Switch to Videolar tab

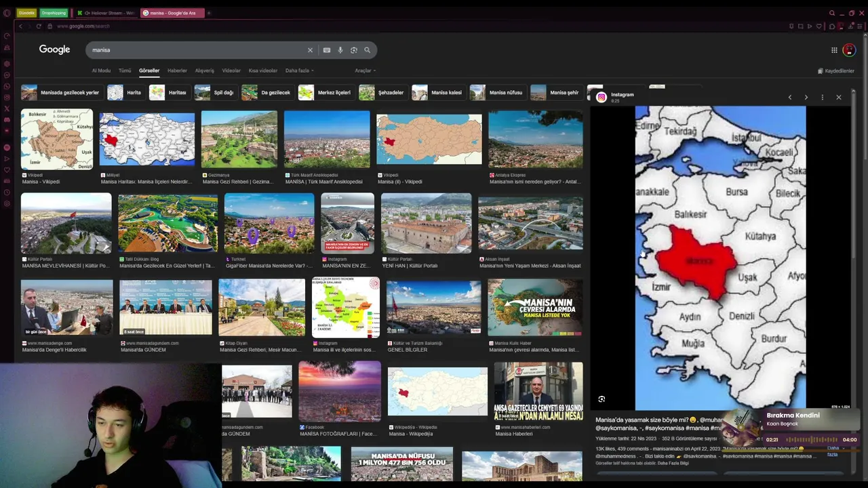231,70
